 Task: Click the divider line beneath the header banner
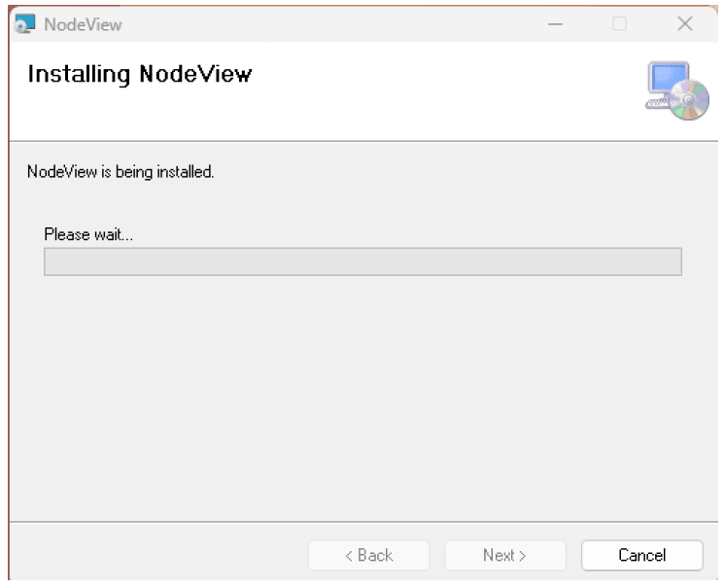tap(362, 142)
